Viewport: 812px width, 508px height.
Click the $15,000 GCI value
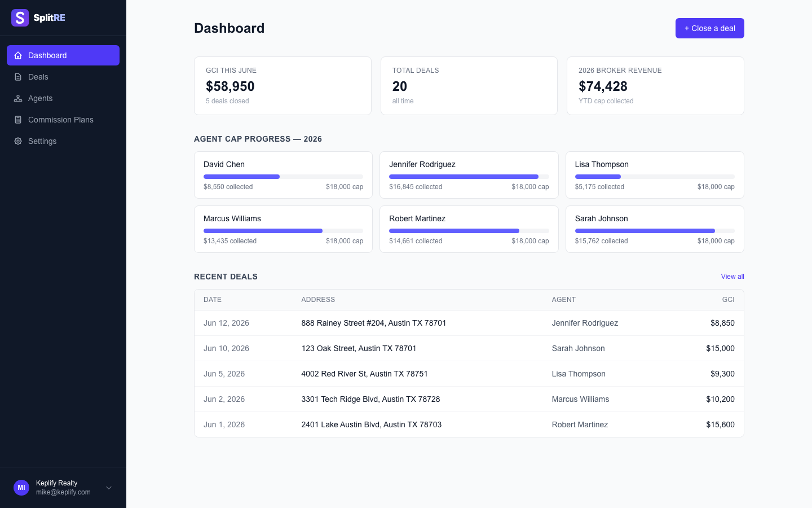pos(720,348)
